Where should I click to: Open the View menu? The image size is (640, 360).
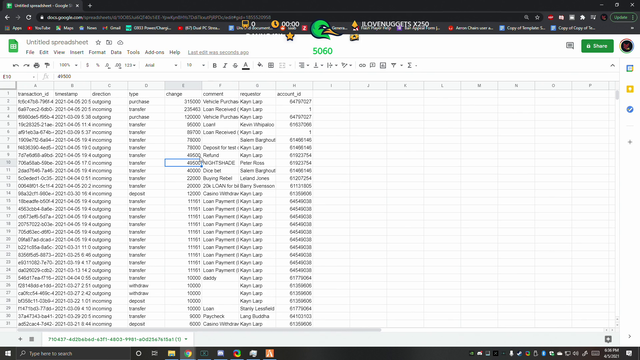coord(59,52)
